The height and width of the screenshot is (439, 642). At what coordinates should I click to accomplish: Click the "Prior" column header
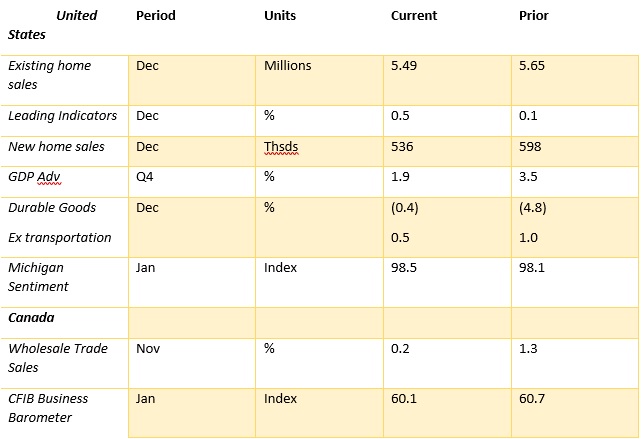point(534,16)
